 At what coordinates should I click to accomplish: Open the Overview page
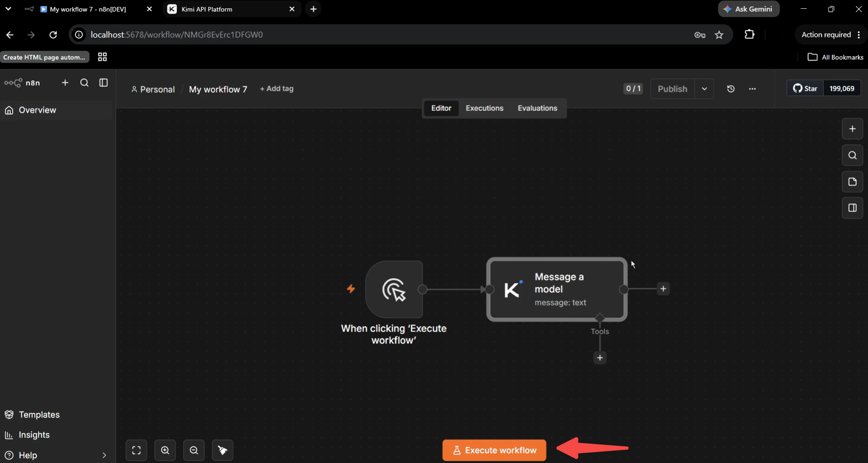(57, 110)
